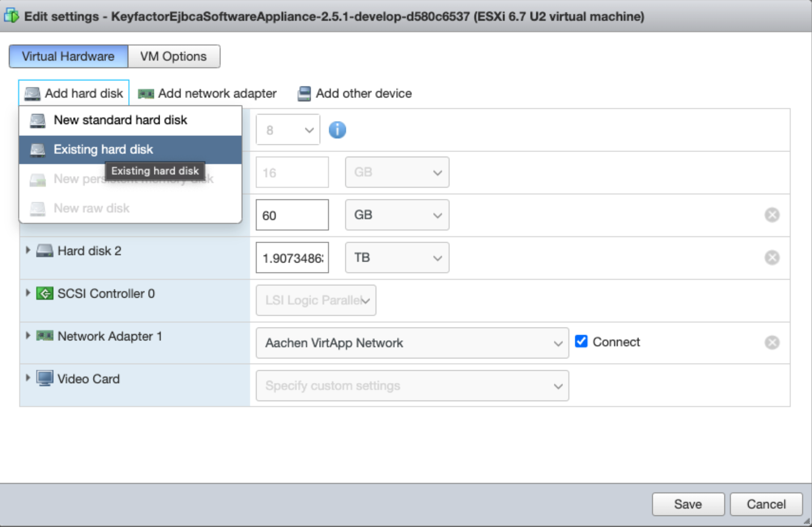Click the SCSI Controller 0 icon
This screenshot has width=812, height=527.
[44, 293]
